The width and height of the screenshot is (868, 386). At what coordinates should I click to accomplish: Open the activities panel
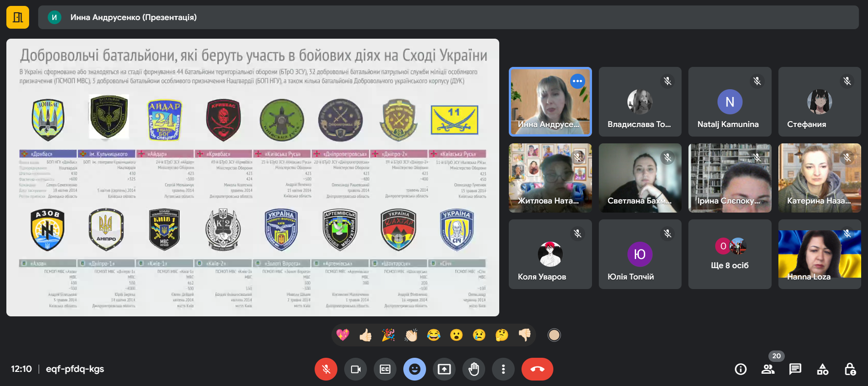[x=823, y=369]
